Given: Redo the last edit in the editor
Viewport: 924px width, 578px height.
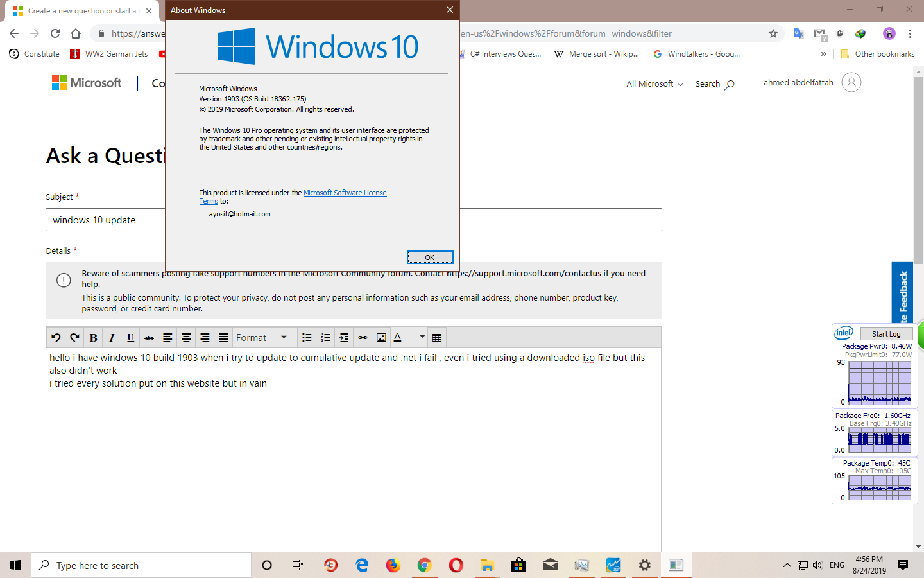Looking at the screenshot, I should 74,338.
